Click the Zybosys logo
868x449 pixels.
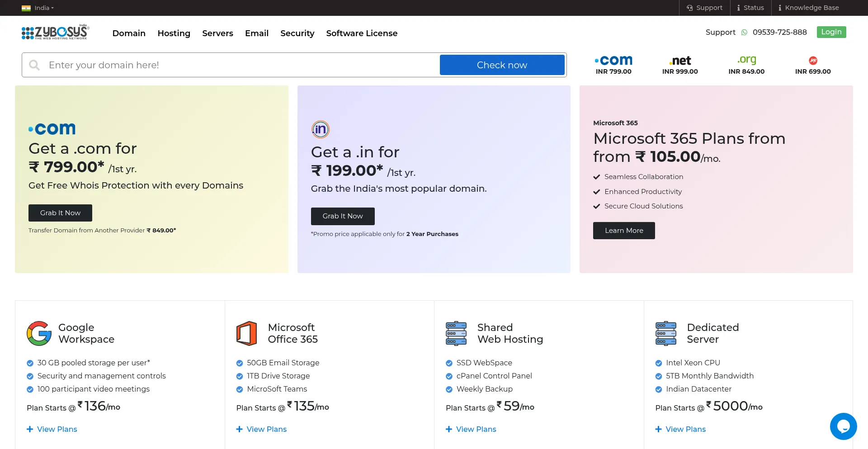pos(55,32)
